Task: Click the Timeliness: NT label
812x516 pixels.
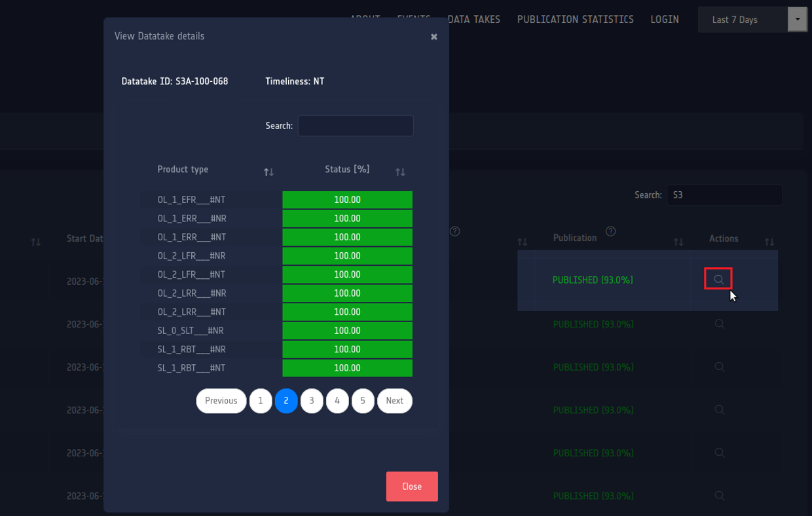Action: (295, 81)
